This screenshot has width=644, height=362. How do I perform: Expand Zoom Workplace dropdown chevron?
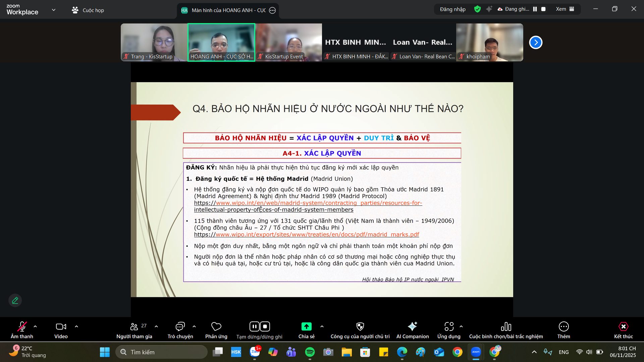(x=54, y=10)
